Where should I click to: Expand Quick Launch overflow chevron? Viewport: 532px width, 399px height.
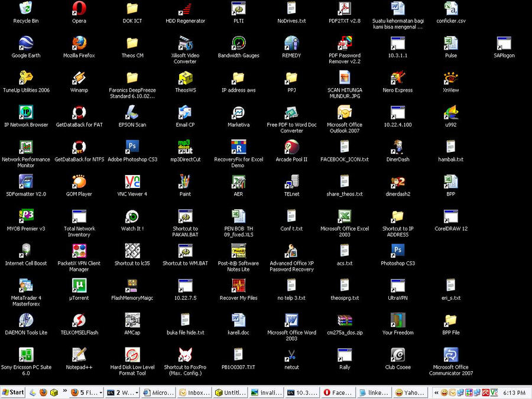click(x=65, y=391)
